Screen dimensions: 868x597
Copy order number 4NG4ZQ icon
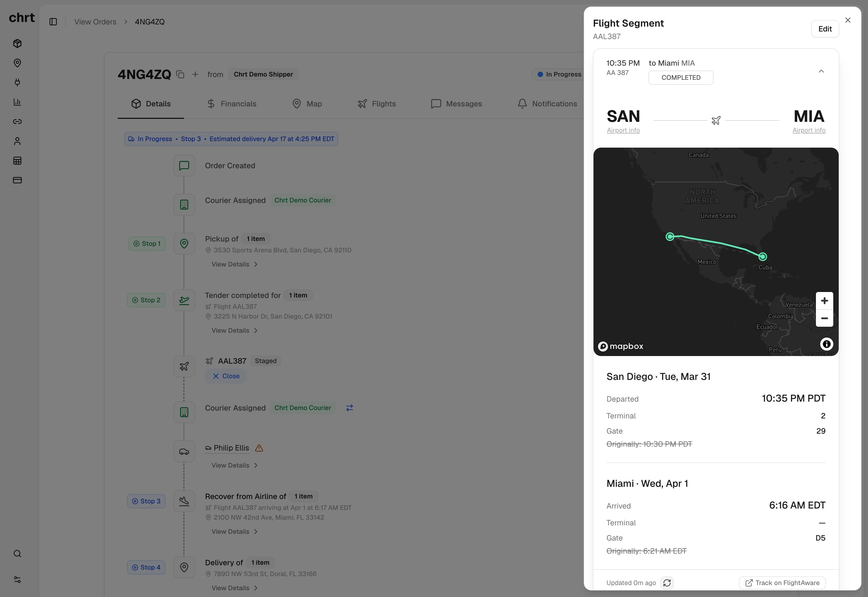tap(180, 74)
